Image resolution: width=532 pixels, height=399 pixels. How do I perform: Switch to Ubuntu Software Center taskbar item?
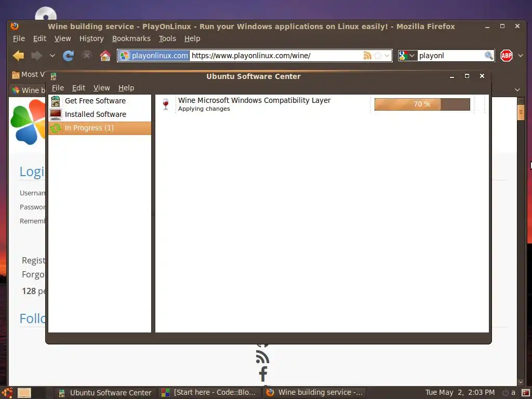(x=105, y=393)
